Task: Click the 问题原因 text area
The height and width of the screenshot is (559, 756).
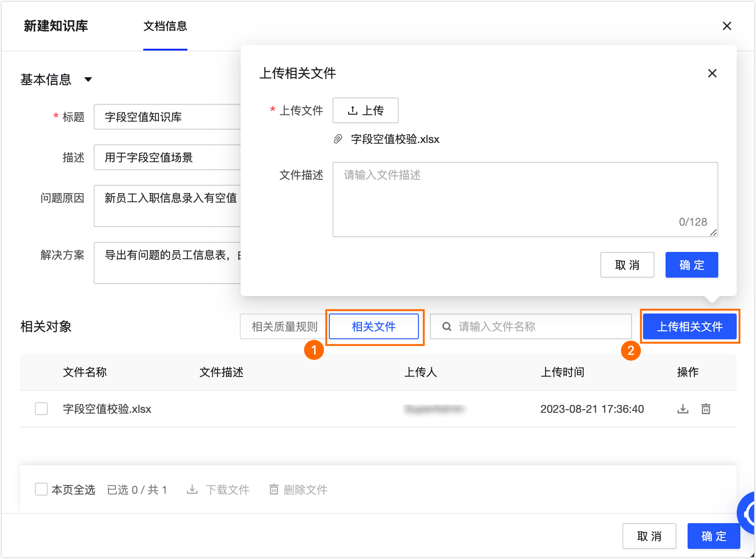Action: [168, 206]
